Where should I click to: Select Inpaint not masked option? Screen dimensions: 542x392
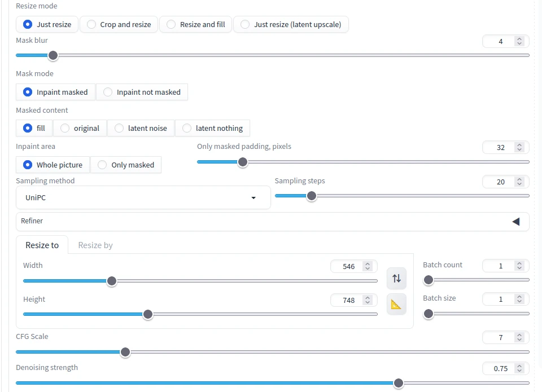142,92
